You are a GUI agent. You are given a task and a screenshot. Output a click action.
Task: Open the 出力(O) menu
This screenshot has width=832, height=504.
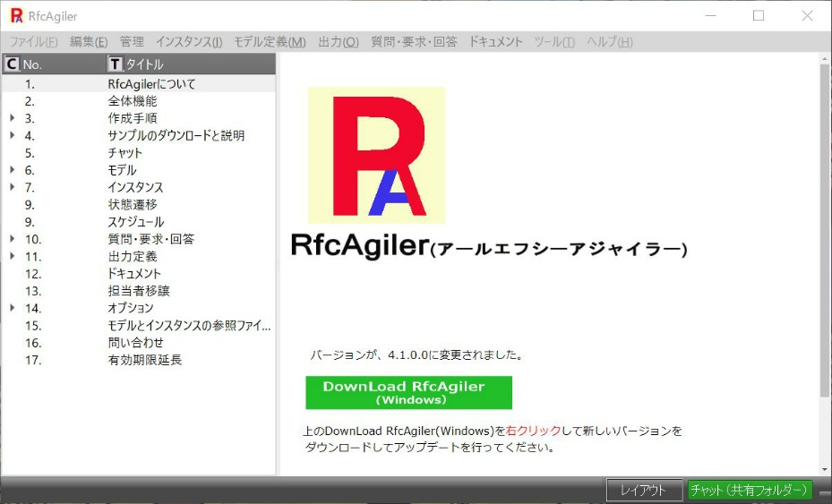(339, 41)
